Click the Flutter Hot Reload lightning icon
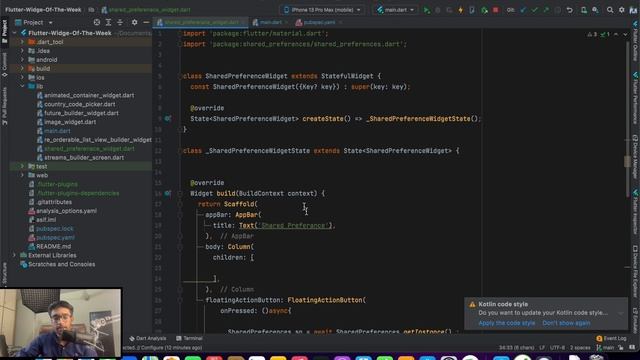The width and height of the screenshot is (640, 360). pos(461,10)
